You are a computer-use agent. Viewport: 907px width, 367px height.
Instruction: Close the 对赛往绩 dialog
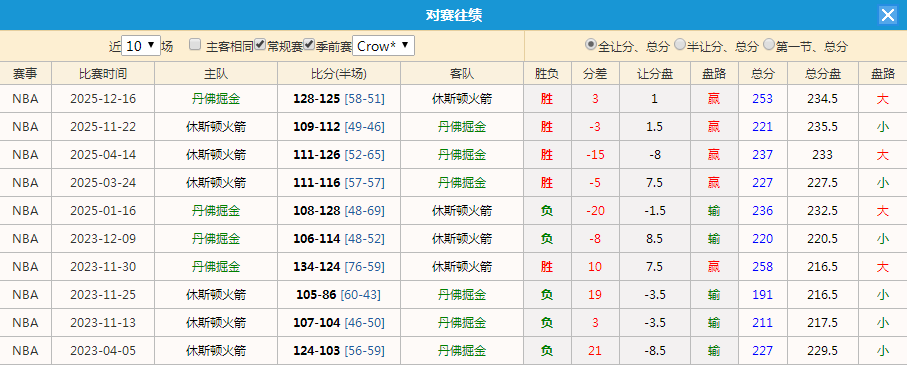point(887,15)
